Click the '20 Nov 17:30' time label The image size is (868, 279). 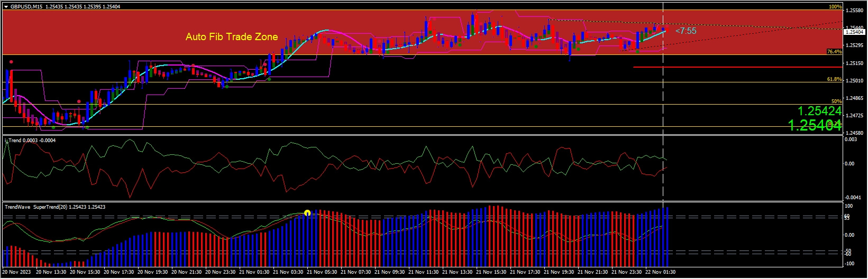point(119,272)
